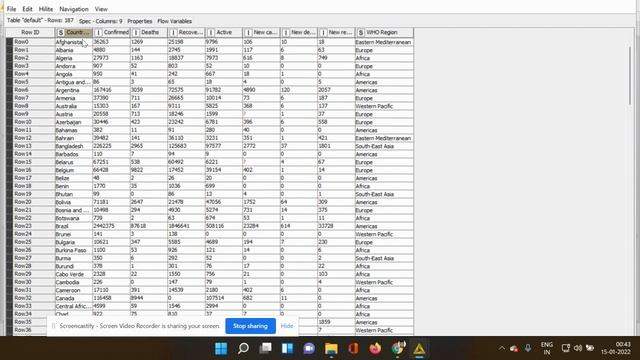Switch to the Spec - Columns: 9 tab
This screenshot has width=640, height=360.
100,21
